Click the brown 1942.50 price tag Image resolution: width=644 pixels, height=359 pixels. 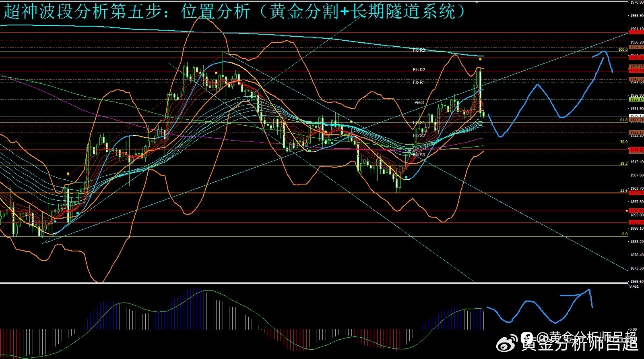[x=636, y=79]
